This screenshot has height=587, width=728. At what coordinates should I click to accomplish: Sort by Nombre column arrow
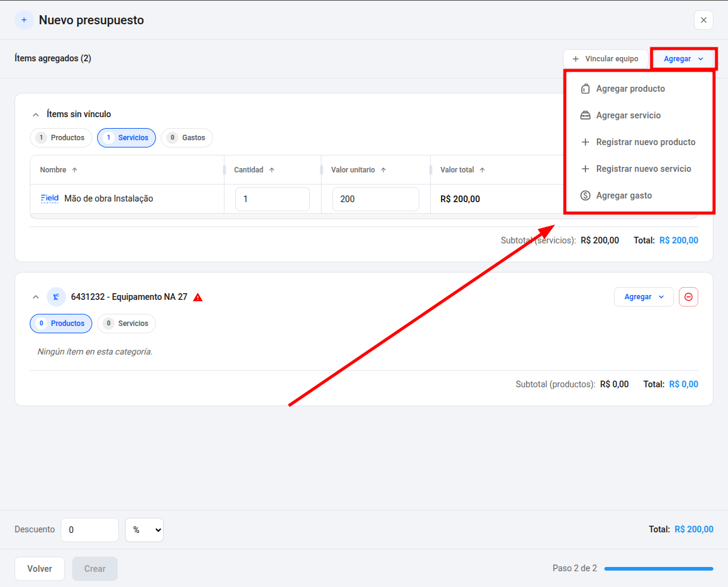point(75,170)
